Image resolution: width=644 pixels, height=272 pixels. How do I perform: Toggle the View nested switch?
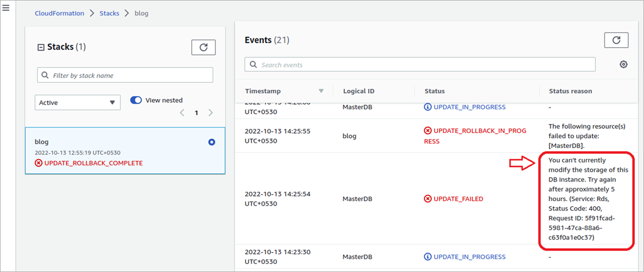point(136,100)
